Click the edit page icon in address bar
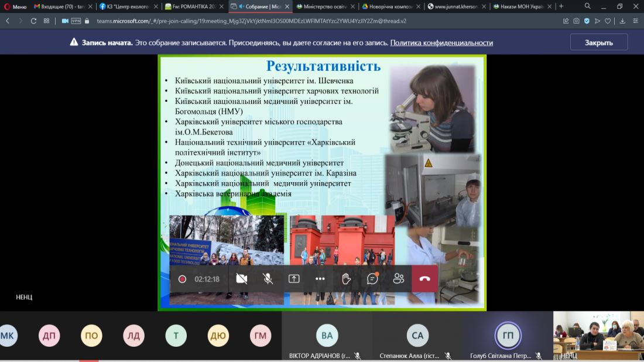Viewport: 644px width, 362px height. pos(566,21)
